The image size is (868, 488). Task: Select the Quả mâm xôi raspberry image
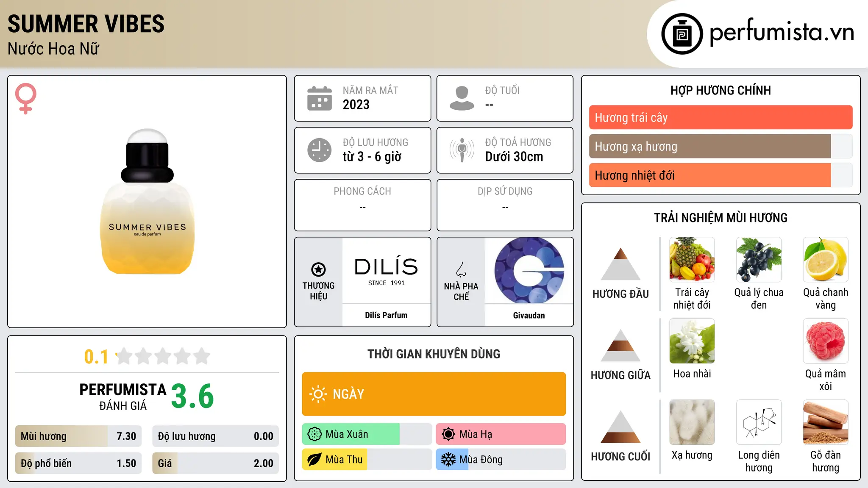826,341
